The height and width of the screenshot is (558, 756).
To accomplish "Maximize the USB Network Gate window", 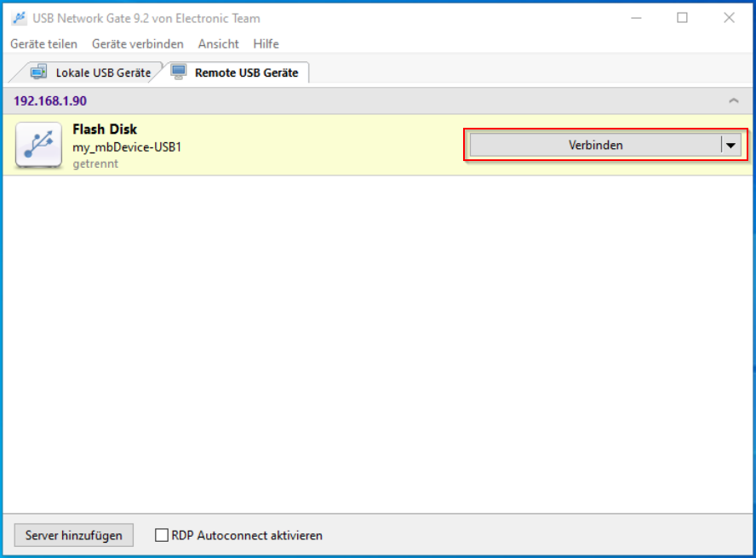I will click(x=682, y=19).
